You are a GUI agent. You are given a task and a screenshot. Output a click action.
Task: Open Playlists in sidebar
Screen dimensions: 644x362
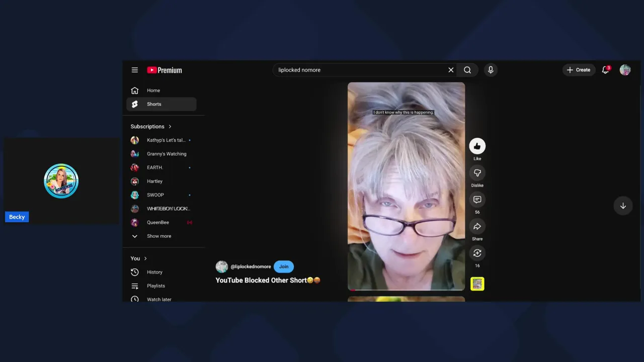tap(162, 286)
